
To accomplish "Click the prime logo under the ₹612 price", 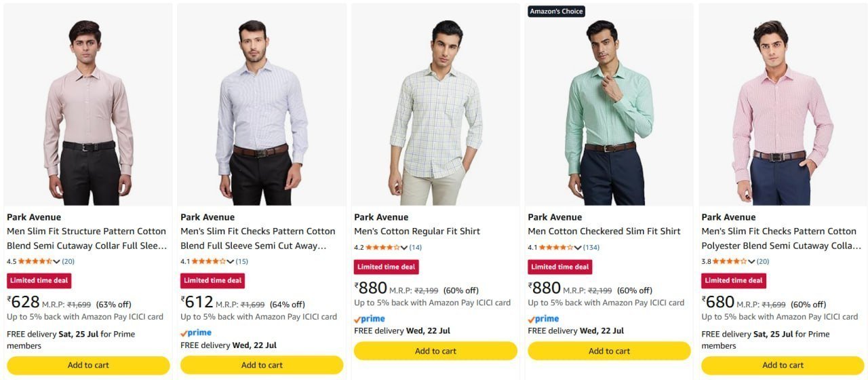I will (196, 332).
